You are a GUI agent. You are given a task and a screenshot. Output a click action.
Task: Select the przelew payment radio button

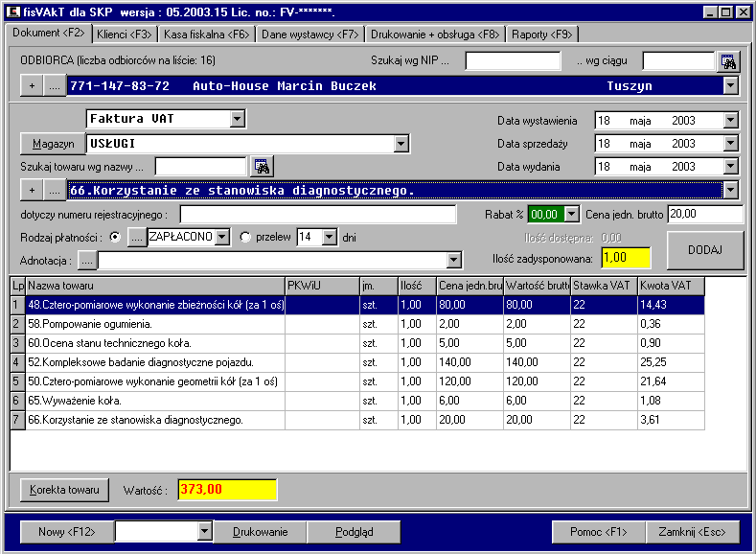[x=245, y=237]
